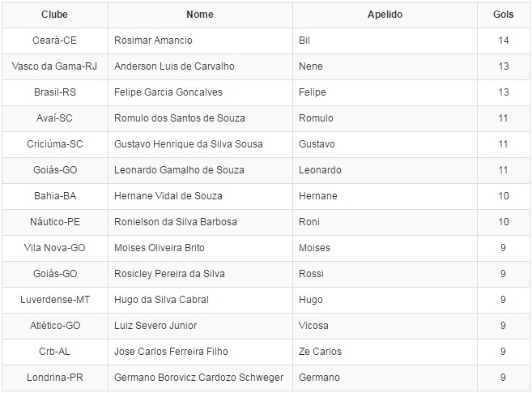Select Felipe Garcia Goncalves name cell

pyautogui.click(x=168, y=92)
